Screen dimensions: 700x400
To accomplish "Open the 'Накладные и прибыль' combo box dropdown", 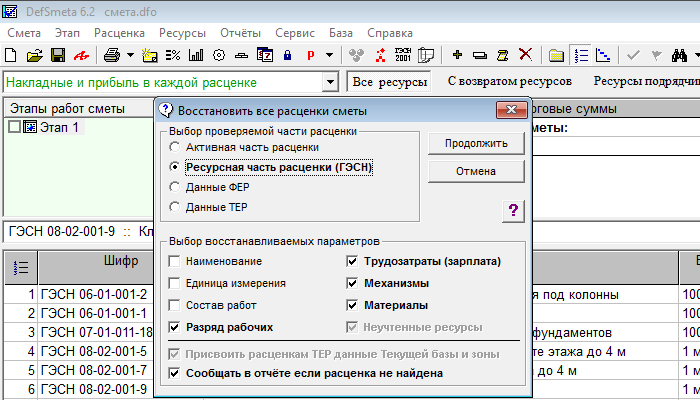I will 330,82.
